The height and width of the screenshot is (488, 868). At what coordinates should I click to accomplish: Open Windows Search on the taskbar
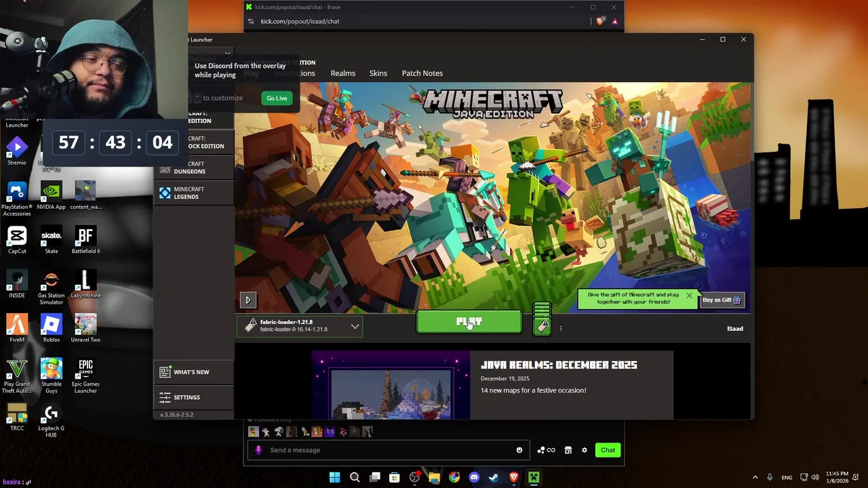(x=355, y=477)
